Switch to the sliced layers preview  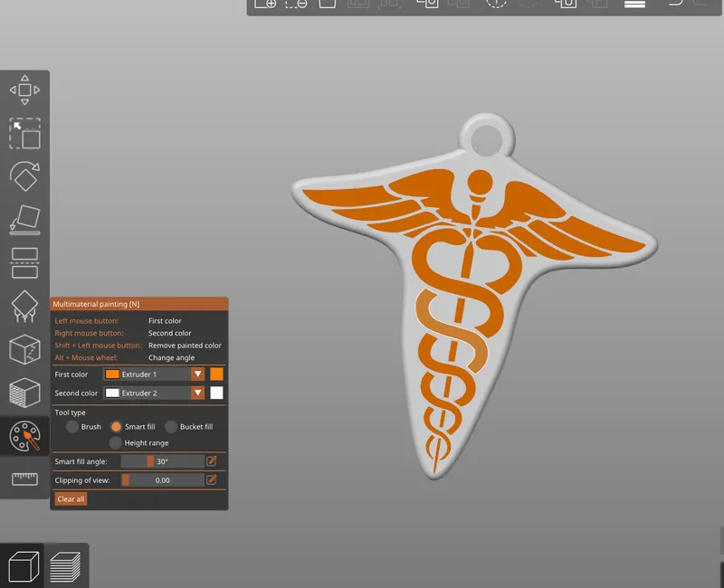coord(65,567)
